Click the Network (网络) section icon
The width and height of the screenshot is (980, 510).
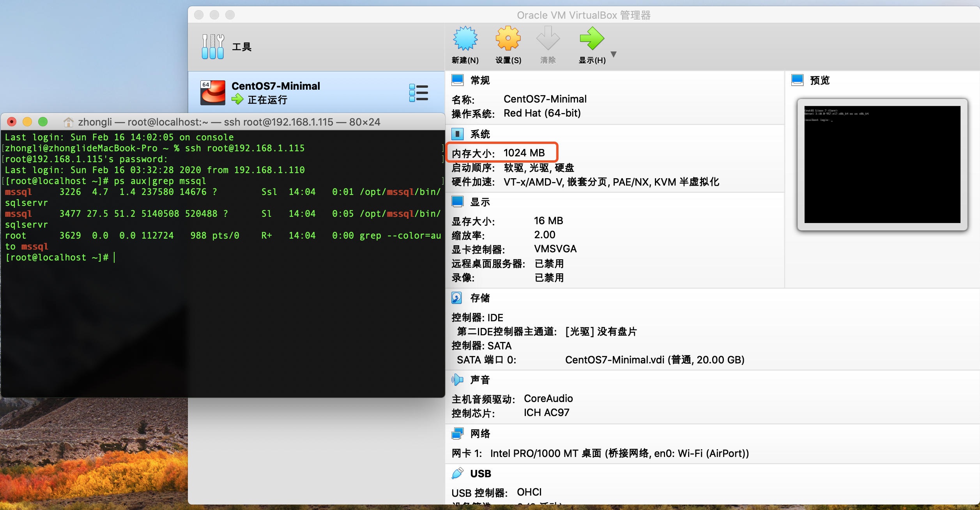[x=457, y=433]
